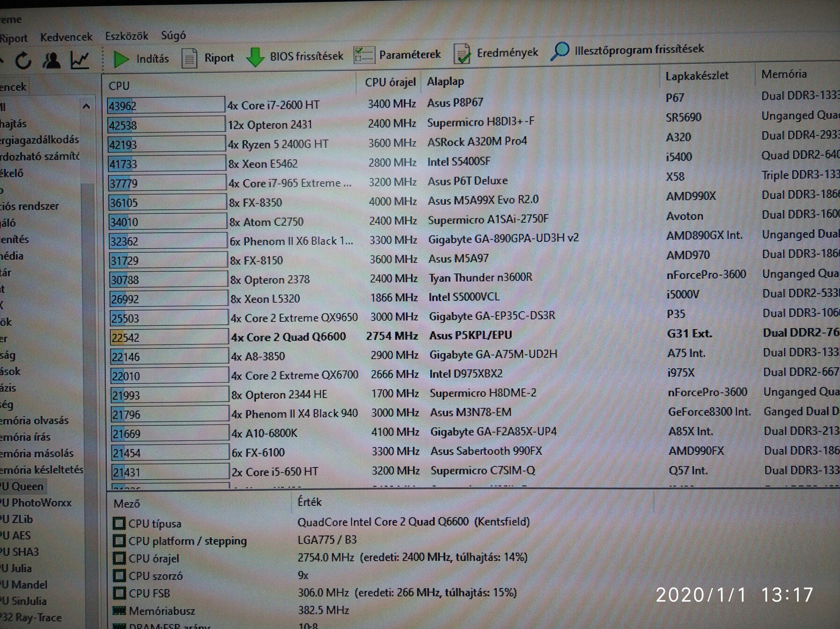Click the Illesztőprogram frissítések button label

coord(639,49)
